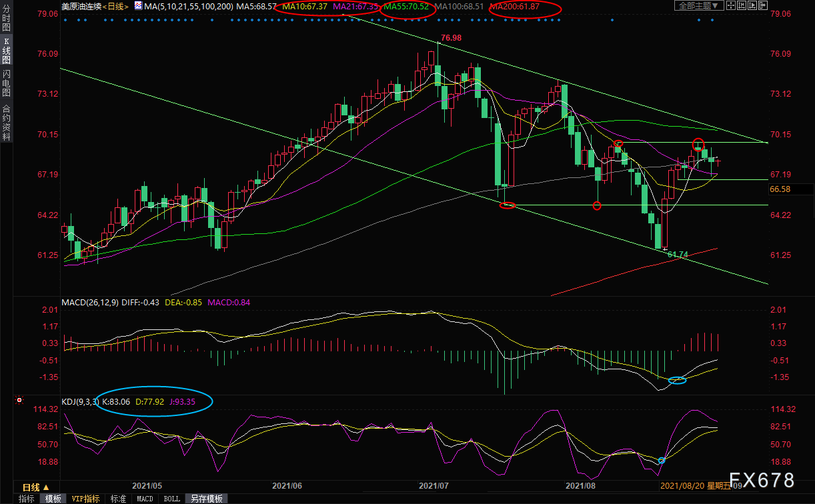Image resolution: width=815 pixels, height=504 pixels.
Task: Click the MACD(26,12,9) indicator label
Action: pos(89,303)
